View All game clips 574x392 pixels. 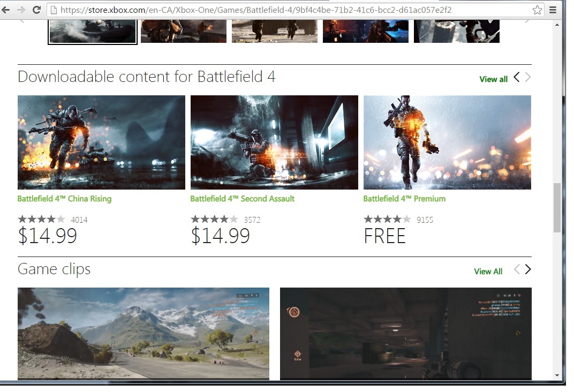pyautogui.click(x=488, y=271)
